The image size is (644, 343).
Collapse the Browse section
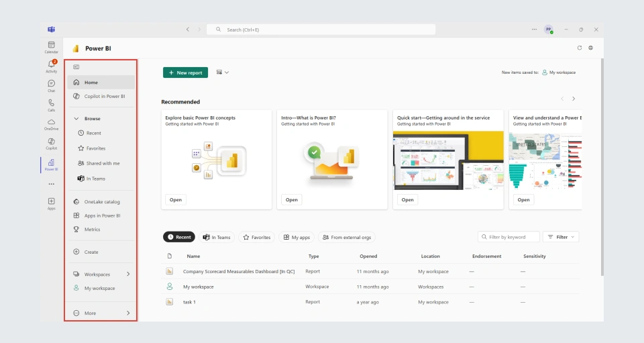76,118
